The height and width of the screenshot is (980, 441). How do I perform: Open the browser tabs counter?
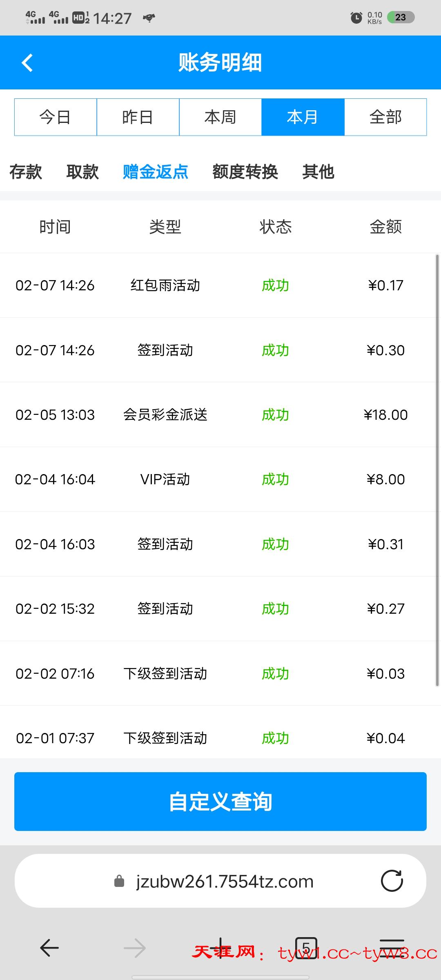point(306,947)
